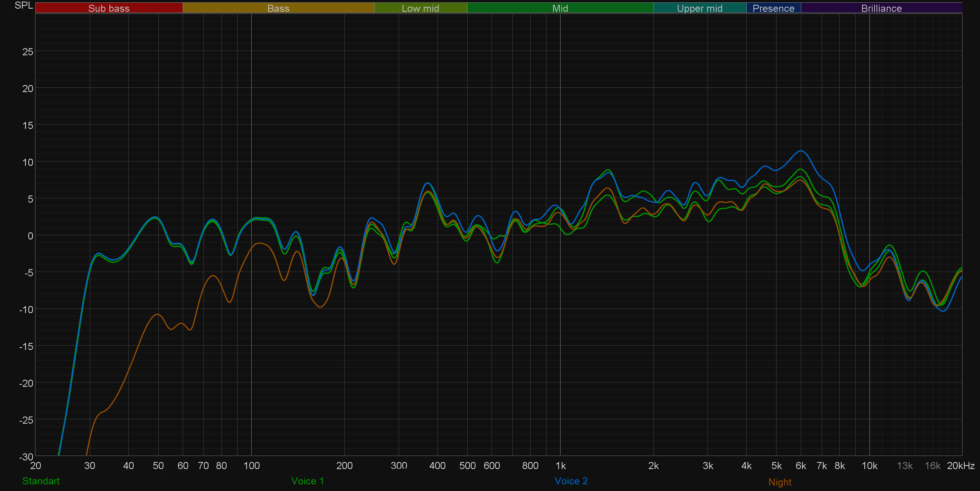Click the Brilliance band segment
This screenshot has width=980, height=491.
(x=881, y=8)
